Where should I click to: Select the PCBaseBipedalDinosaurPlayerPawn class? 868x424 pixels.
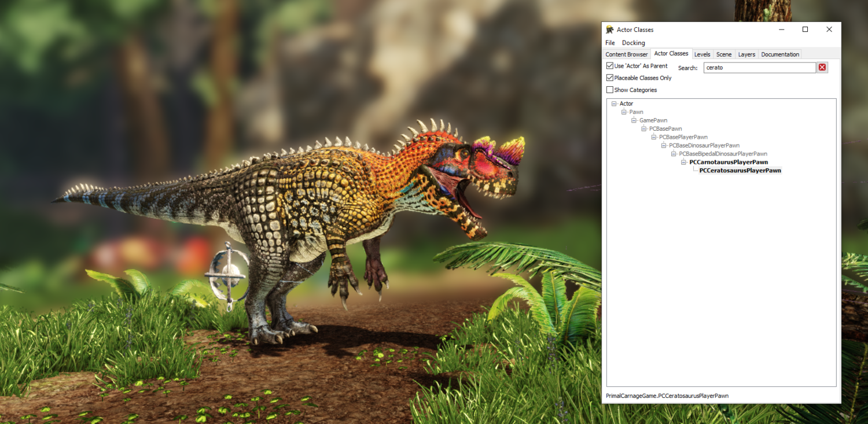point(723,154)
